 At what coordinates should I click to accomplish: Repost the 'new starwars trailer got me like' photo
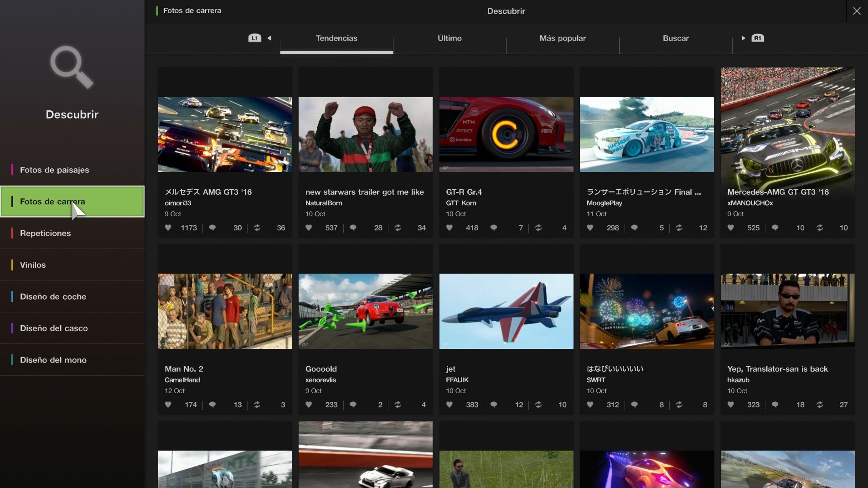point(398,228)
